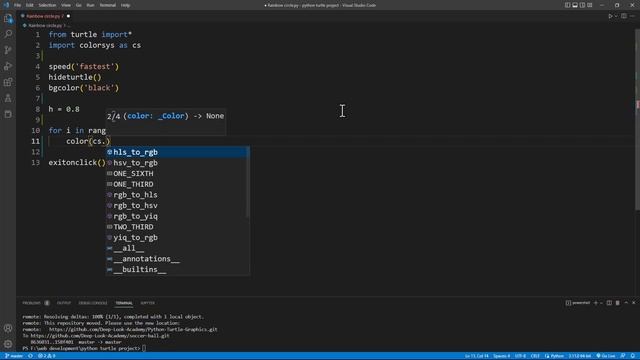Select hsv_to_rgb suggestion

178,163
